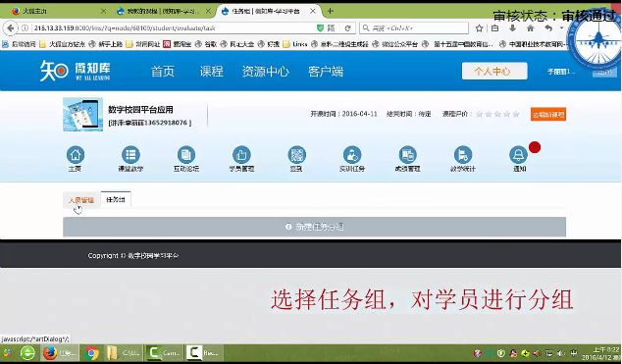Screen dimensions: 622x364
Task: Open the 教学统计 statistics icon
Action: click(x=463, y=155)
